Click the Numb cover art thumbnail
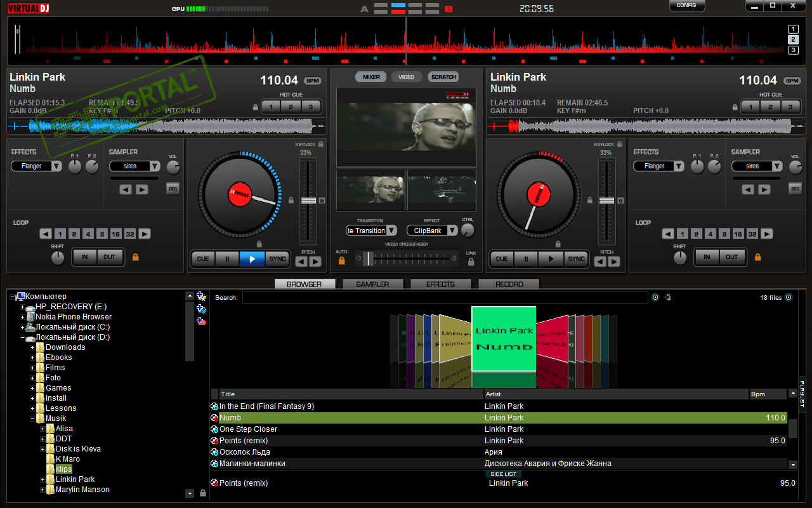 pyautogui.click(x=504, y=338)
